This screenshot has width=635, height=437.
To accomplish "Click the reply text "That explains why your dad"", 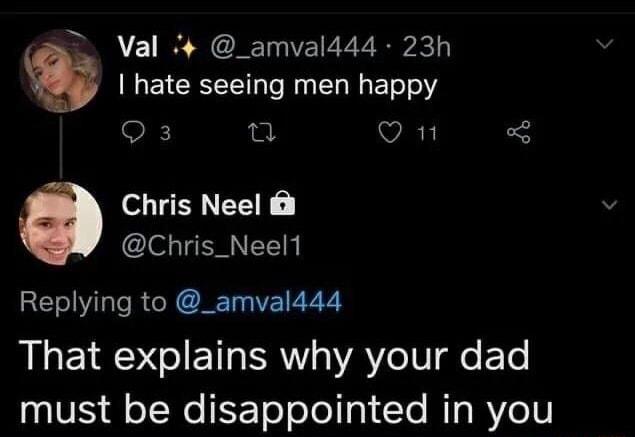I will 273,358.
